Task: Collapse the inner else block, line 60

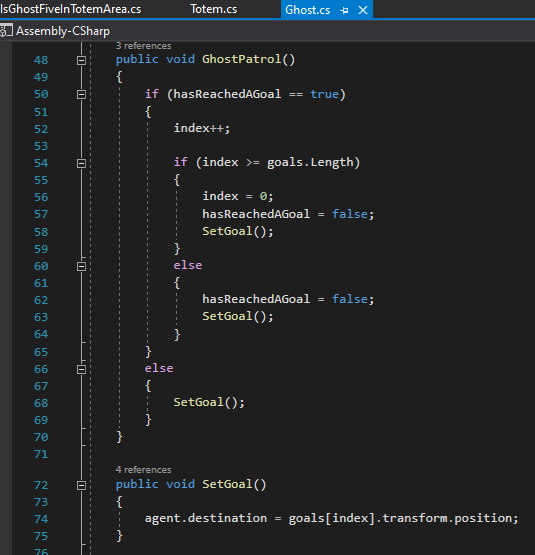Action: click(x=81, y=266)
